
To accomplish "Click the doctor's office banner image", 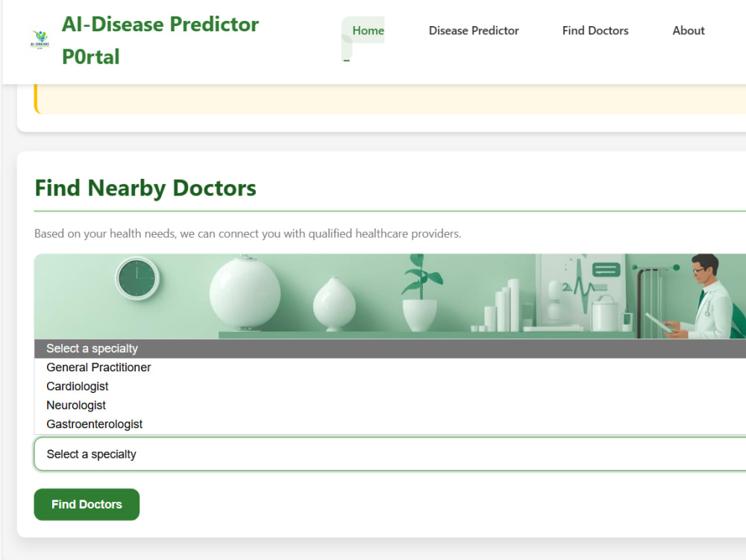I will [x=390, y=296].
